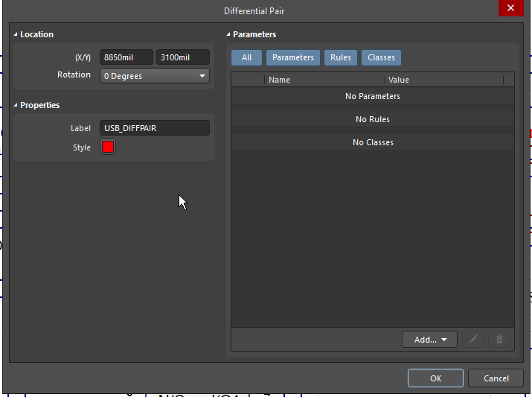Viewport: 532px width, 397px height.
Task: Toggle the Parameters filter button
Action: point(293,58)
